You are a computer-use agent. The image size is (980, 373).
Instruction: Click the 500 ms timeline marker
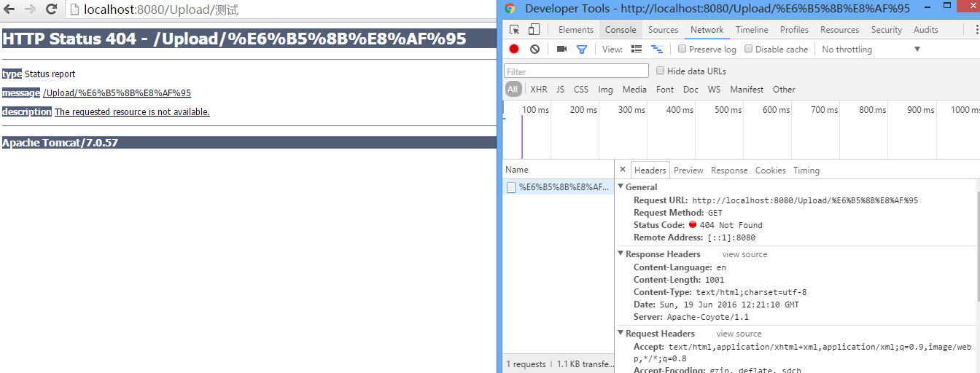point(728,110)
